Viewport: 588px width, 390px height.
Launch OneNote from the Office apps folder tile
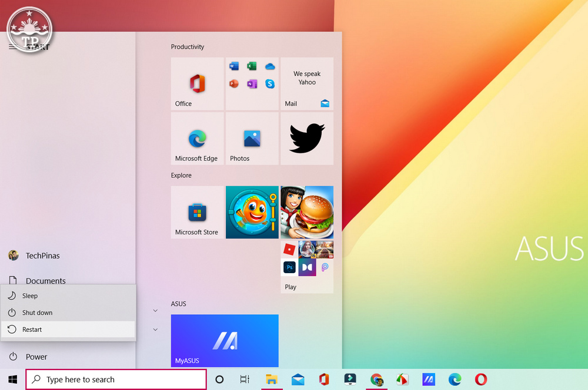pos(252,84)
